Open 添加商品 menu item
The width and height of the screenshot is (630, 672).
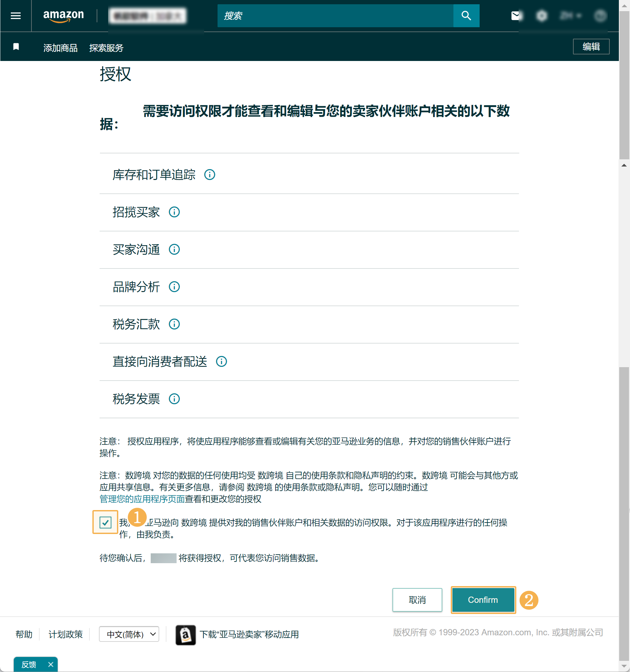click(x=61, y=48)
